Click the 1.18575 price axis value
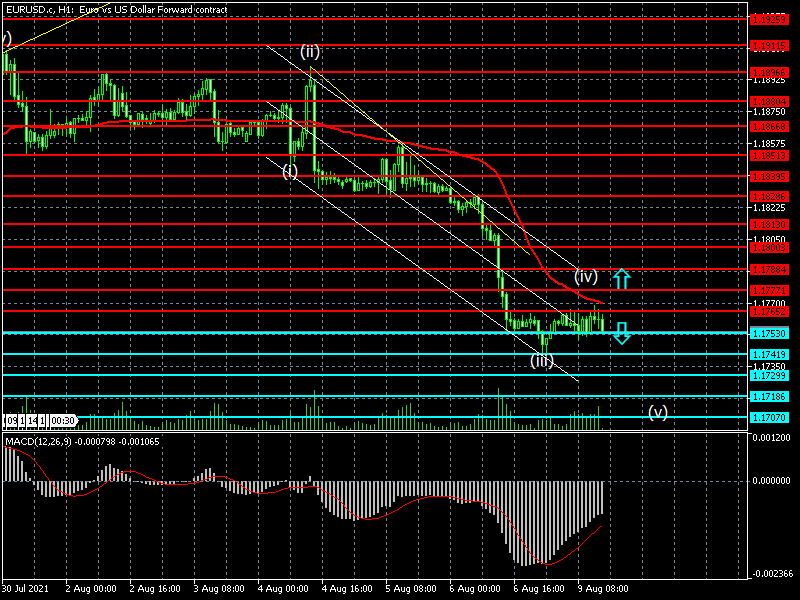The width and height of the screenshot is (800, 600). pos(769,144)
